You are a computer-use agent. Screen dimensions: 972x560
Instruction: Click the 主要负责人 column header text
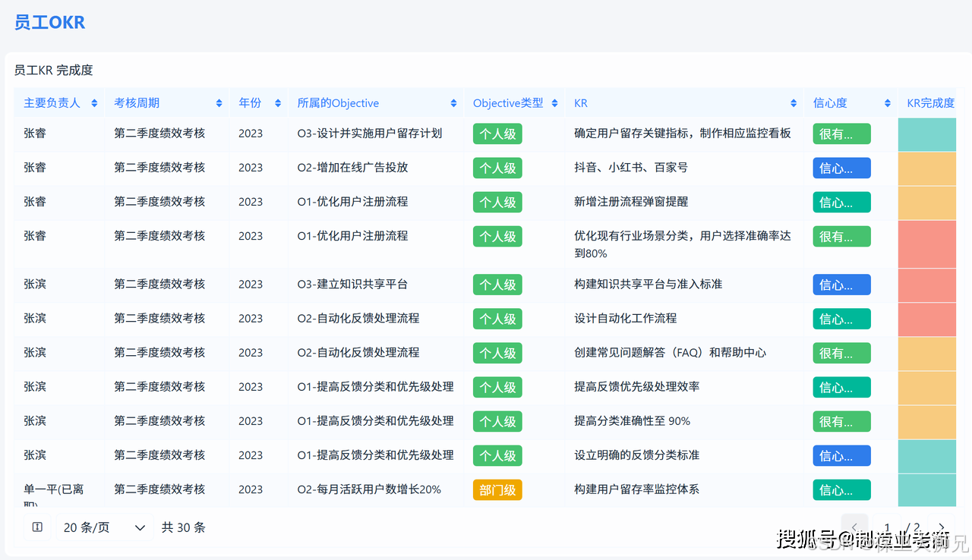pyautogui.click(x=52, y=103)
